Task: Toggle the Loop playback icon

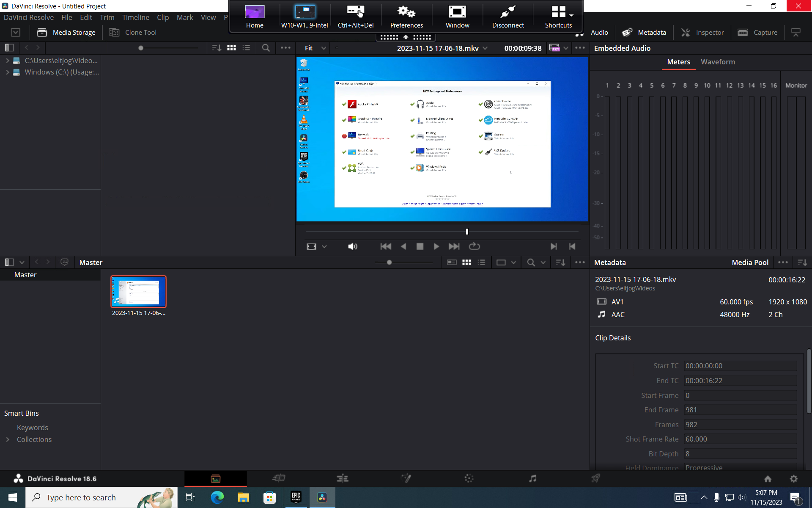Action: pos(474,246)
